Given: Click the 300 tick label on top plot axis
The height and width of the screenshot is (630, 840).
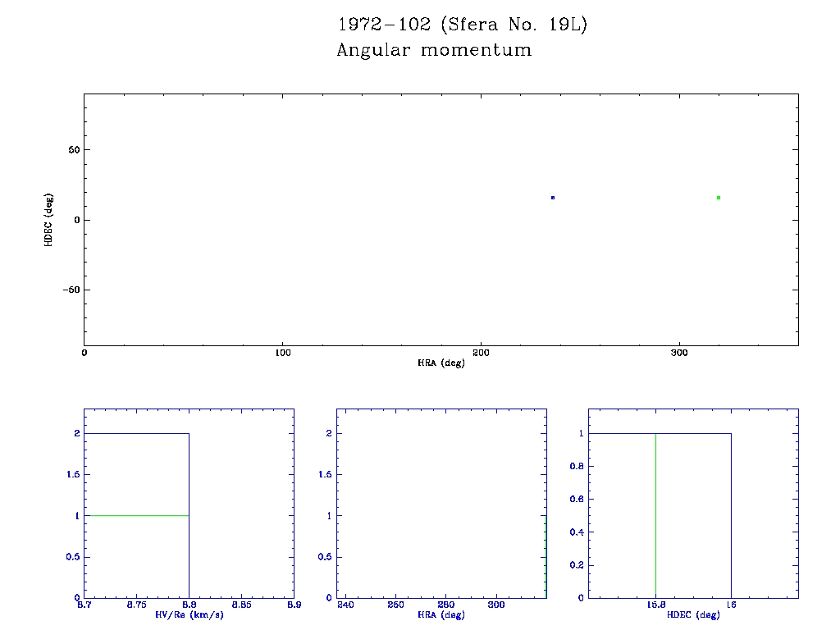Looking at the screenshot, I should 679,353.
